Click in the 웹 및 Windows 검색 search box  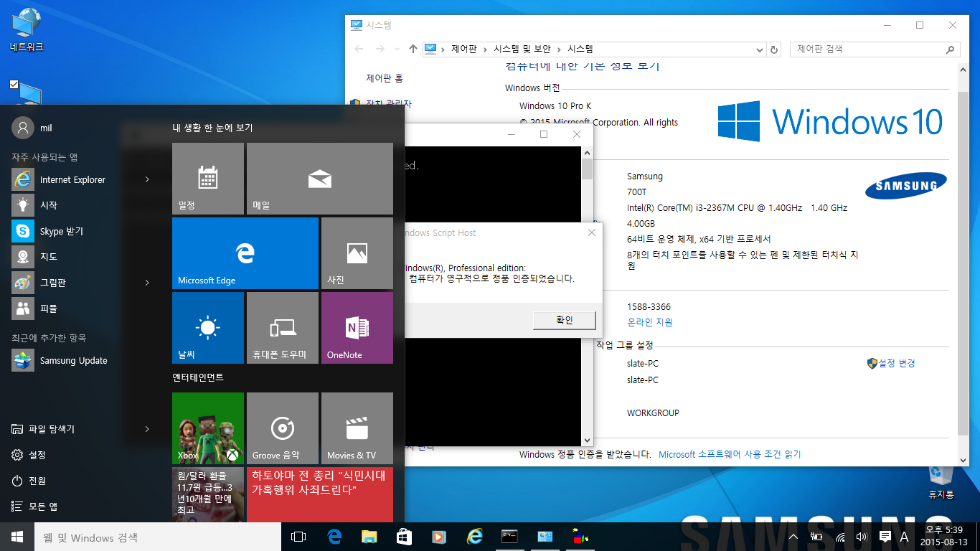tap(158, 537)
